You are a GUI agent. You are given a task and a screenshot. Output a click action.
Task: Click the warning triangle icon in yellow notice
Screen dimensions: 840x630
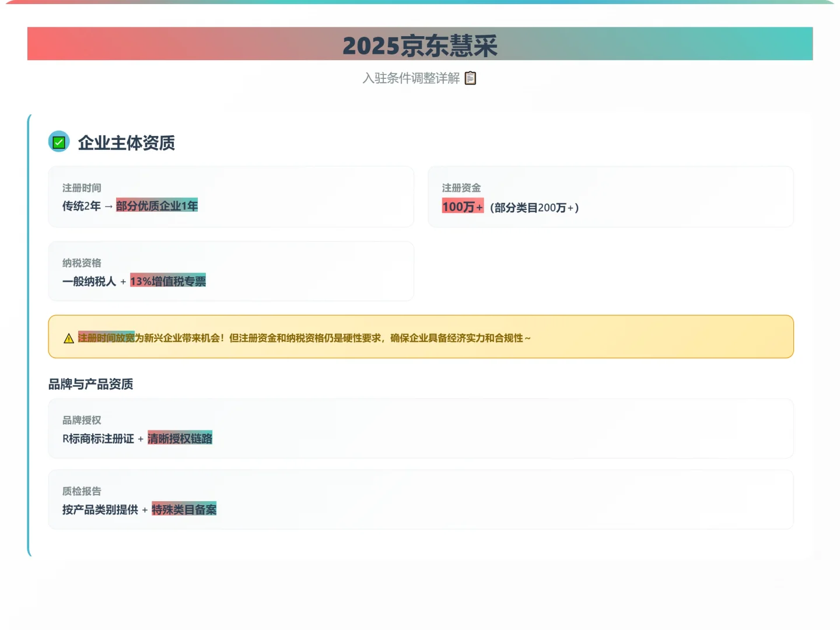(x=69, y=338)
